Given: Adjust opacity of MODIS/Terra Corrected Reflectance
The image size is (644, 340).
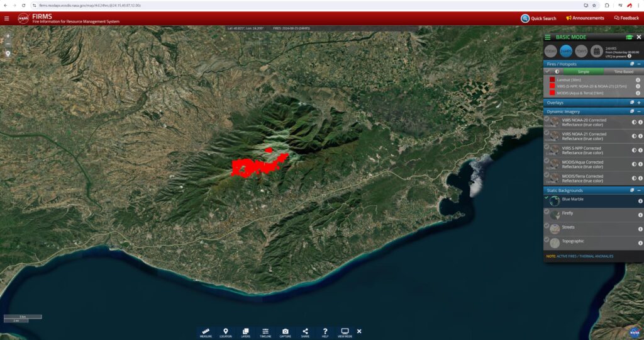Looking at the screenshot, I should (x=633, y=178).
